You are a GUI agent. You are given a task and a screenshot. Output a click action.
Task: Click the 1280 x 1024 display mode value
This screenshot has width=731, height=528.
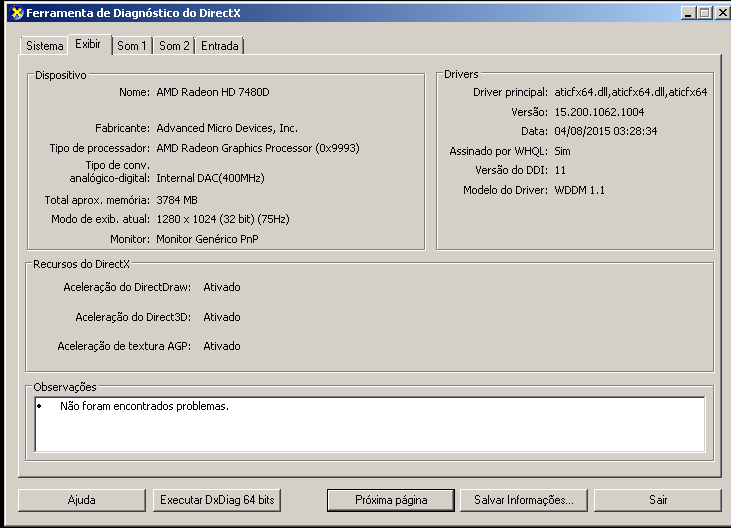[223, 219]
